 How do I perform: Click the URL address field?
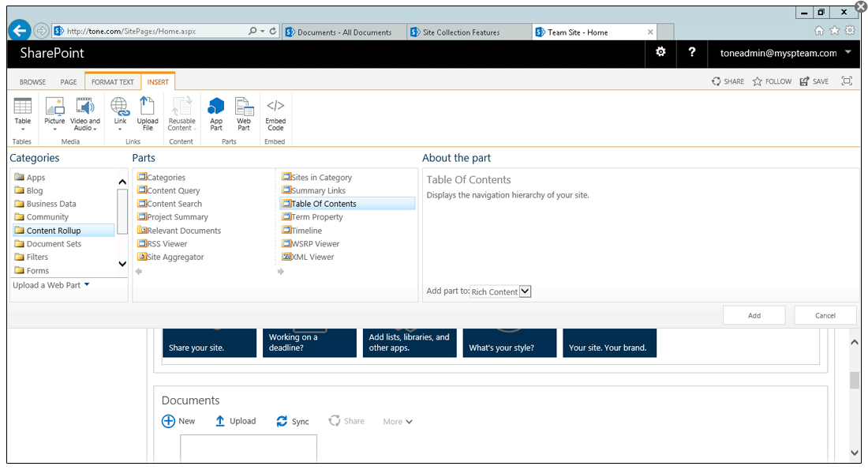[149, 31]
